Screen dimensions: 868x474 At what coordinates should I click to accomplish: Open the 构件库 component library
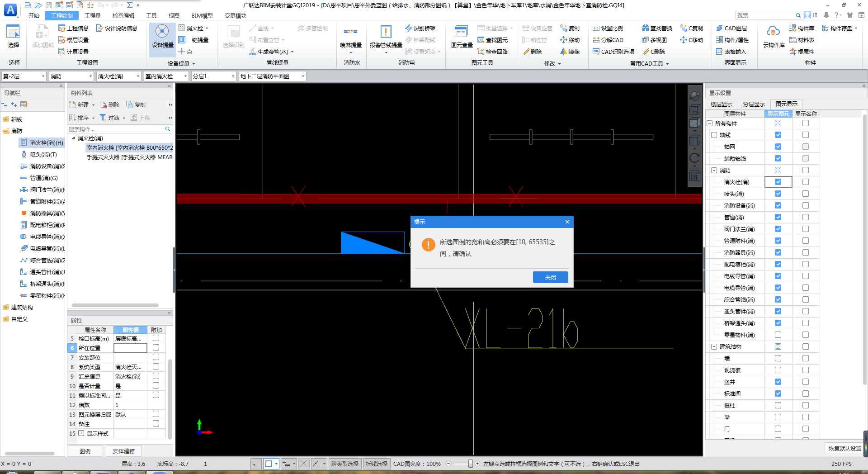(802, 28)
